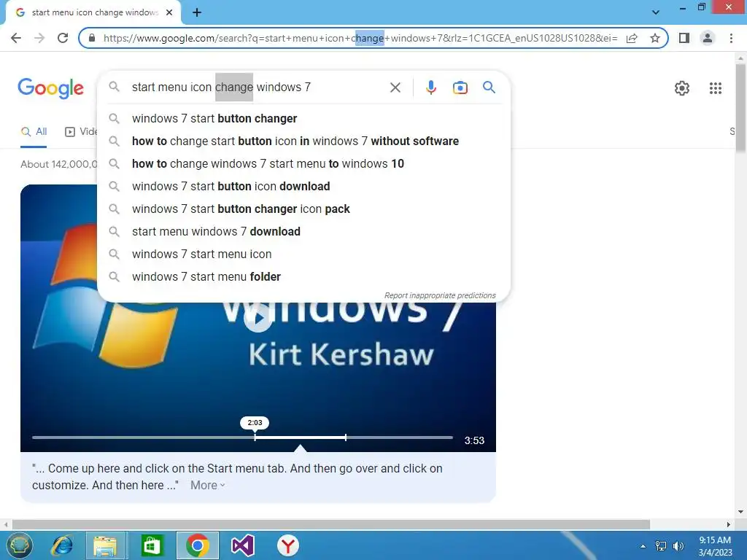The image size is (747, 560).
Task: Open the Windows Start orb
Action: point(18,545)
